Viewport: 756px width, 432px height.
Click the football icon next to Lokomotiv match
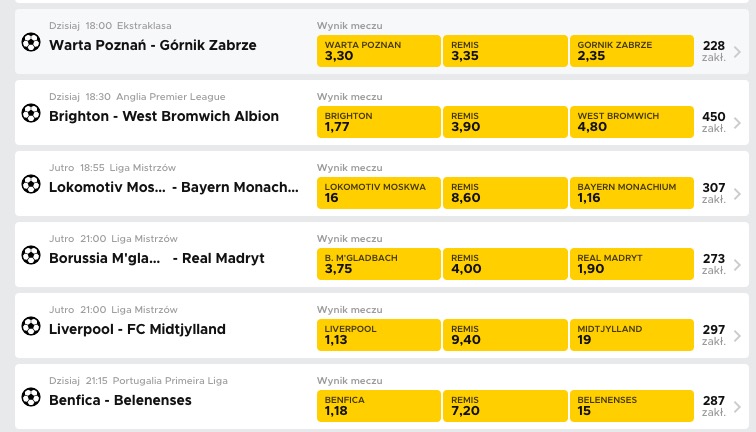pyautogui.click(x=31, y=184)
